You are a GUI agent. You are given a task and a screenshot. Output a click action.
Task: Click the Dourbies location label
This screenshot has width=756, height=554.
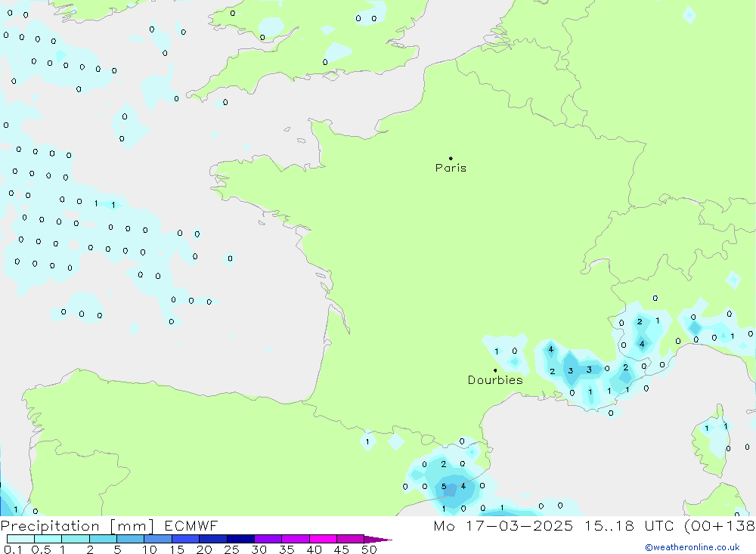[495, 380]
